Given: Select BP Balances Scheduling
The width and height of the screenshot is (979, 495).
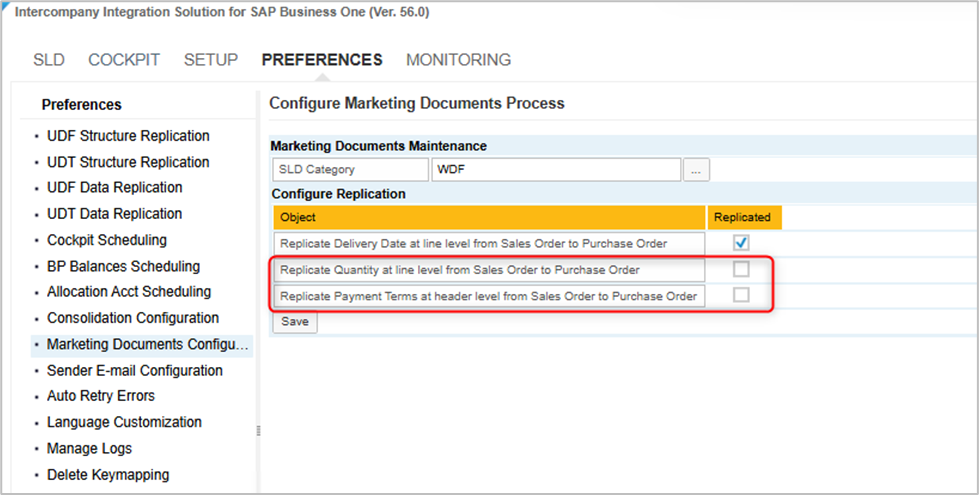Looking at the screenshot, I should (123, 266).
